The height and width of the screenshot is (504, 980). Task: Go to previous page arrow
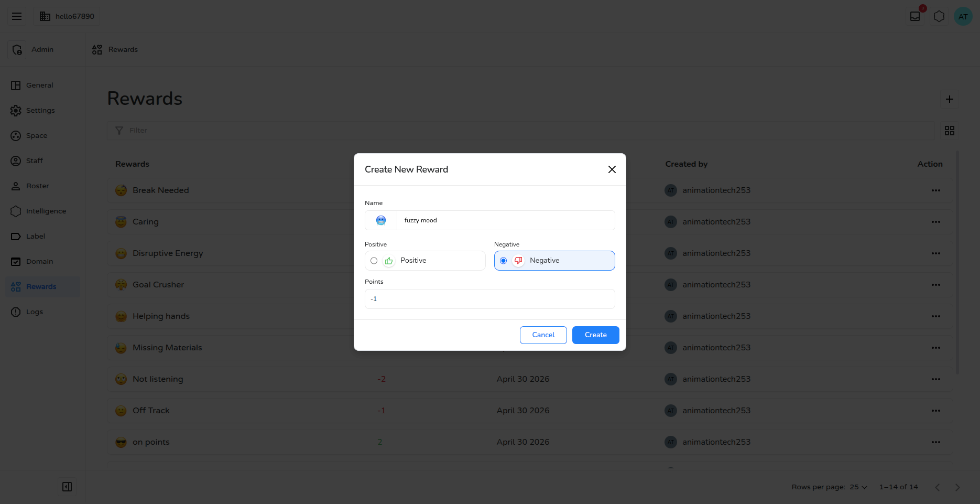(x=938, y=487)
